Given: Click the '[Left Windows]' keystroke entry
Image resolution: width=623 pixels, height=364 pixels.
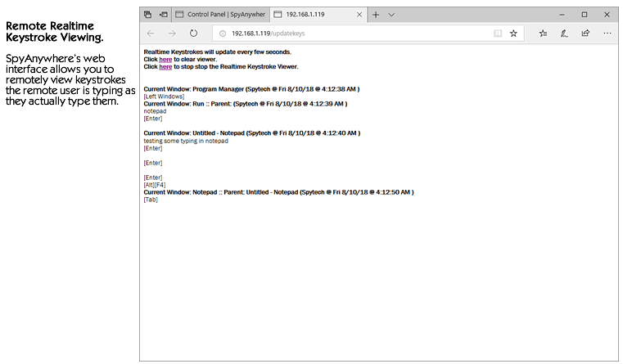Looking at the screenshot, I should pos(164,97).
